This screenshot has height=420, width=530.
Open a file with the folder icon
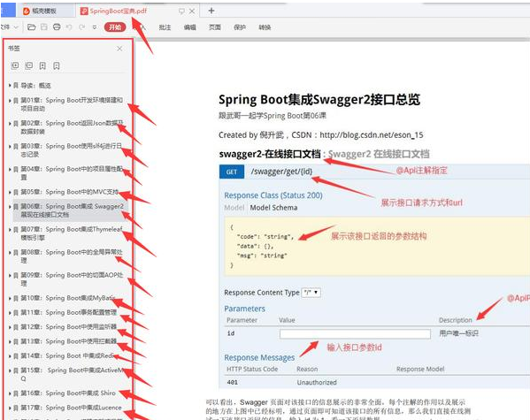pyautogui.click(x=32, y=27)
